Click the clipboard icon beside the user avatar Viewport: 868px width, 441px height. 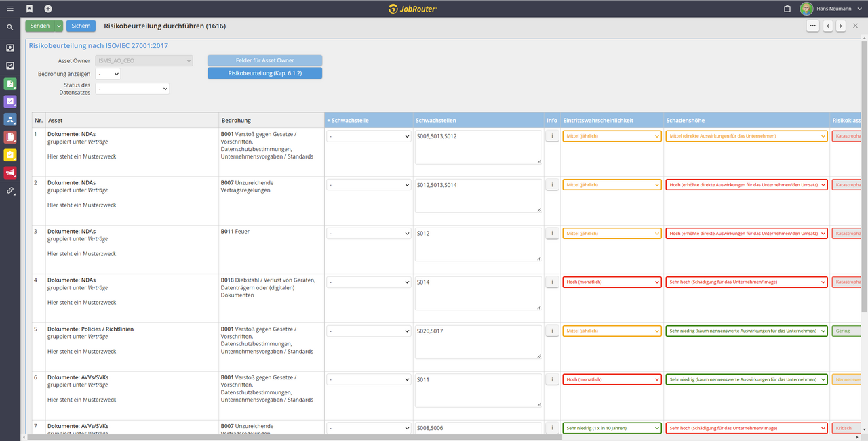(787, 9)
